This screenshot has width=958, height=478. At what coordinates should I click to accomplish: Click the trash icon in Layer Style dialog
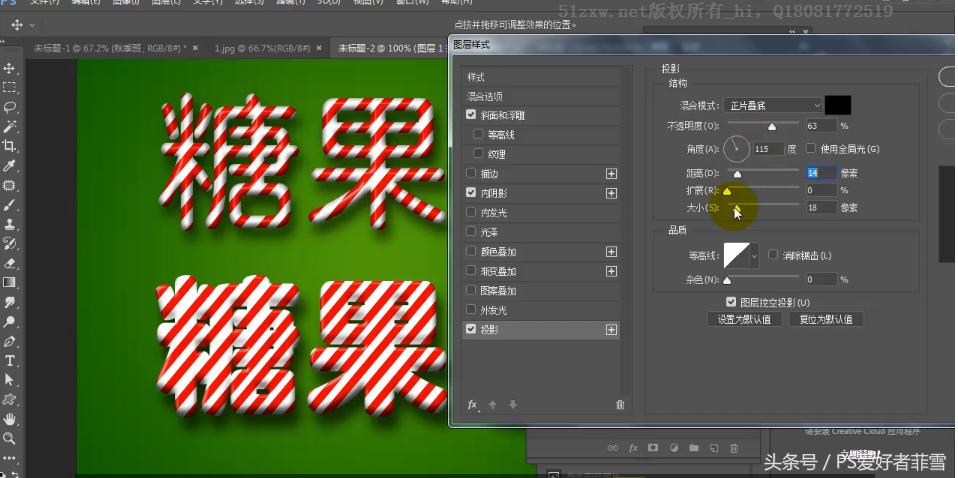[x=620, y=405]
